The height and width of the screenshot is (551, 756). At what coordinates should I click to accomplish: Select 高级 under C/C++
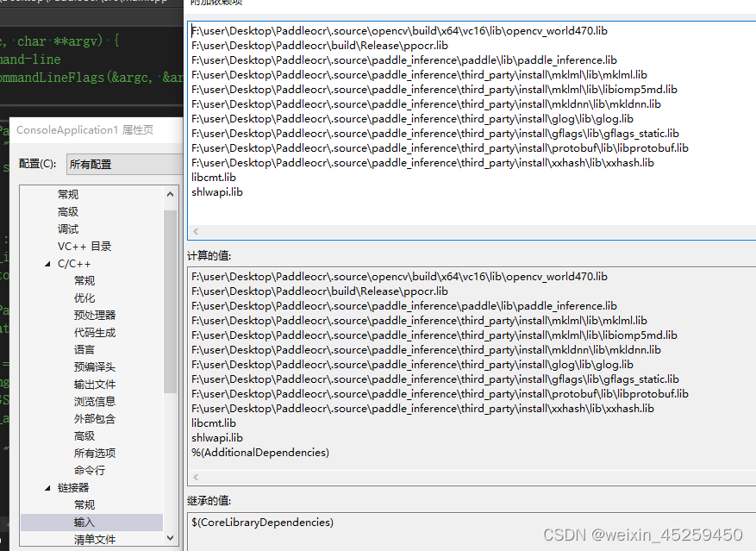coord(84,436)
